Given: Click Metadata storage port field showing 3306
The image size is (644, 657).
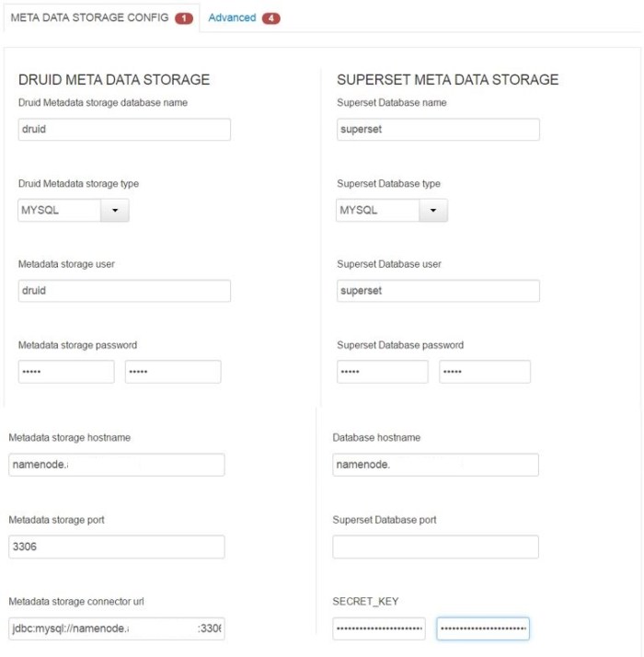Looking at the screenshot, I should [x=117, y=547].
